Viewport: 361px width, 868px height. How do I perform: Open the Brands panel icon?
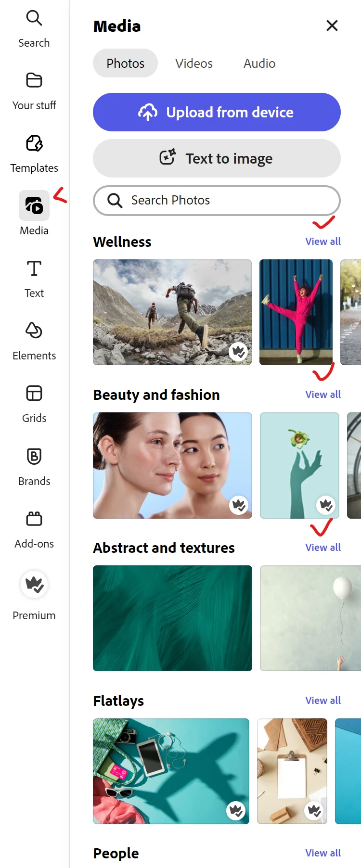tap(34, 456)
